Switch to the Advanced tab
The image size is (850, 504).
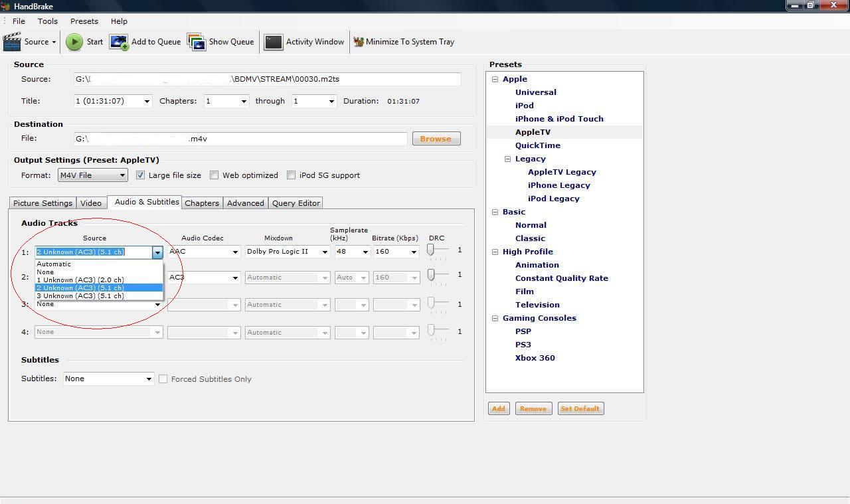pos(246,203)
